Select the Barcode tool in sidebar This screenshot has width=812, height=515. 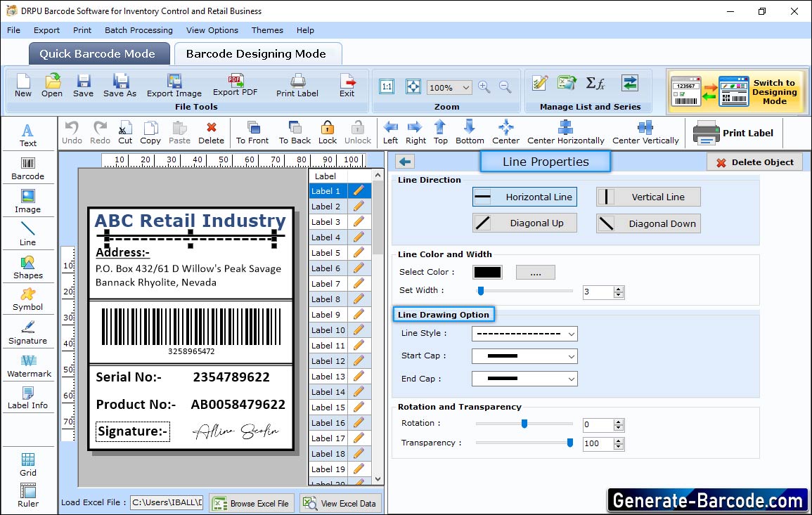pyautogui.click(x=27, y=169)
